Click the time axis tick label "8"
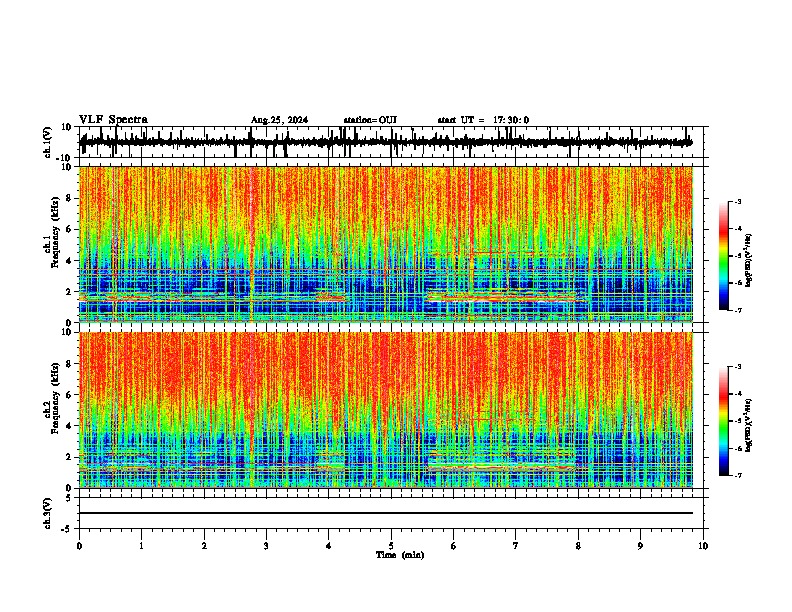Image resolution: width=792 pixels, height=612 pixels. coord(578,546)
